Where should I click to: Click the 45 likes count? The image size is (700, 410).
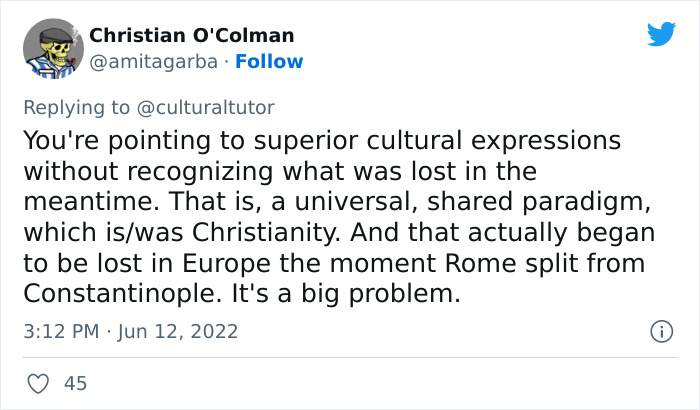(x=75, y=383)
